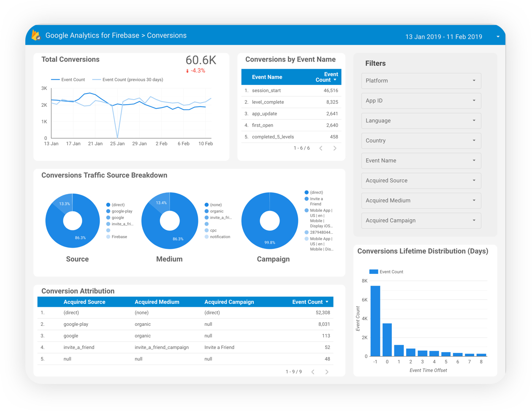Click sort arrow on Attribution table's Event Count
The width and height of the screenshot is (532, 411).
click(327, 302)
